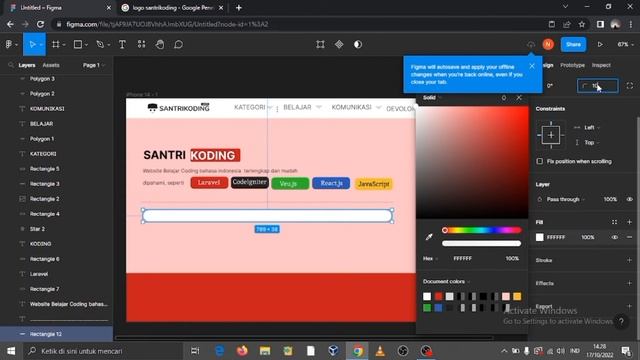Expand the Document colors dropdown
640x360 pixels.
pos(447,281)
